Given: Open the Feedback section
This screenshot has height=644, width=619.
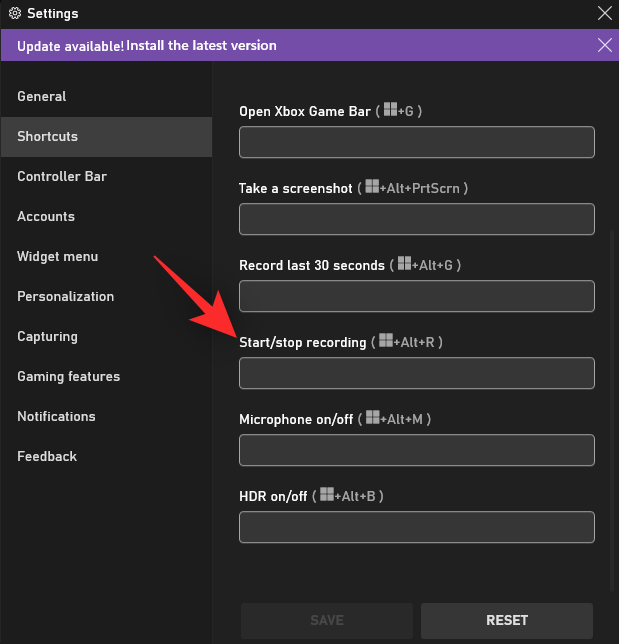Looking at the screenshot, I should 47,456.
